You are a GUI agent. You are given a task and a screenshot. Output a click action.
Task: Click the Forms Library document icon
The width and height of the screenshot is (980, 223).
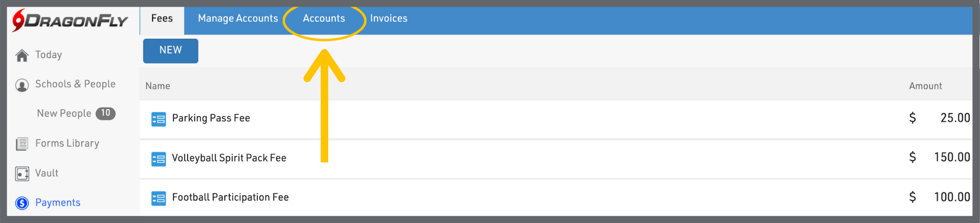tap(22, 144)
